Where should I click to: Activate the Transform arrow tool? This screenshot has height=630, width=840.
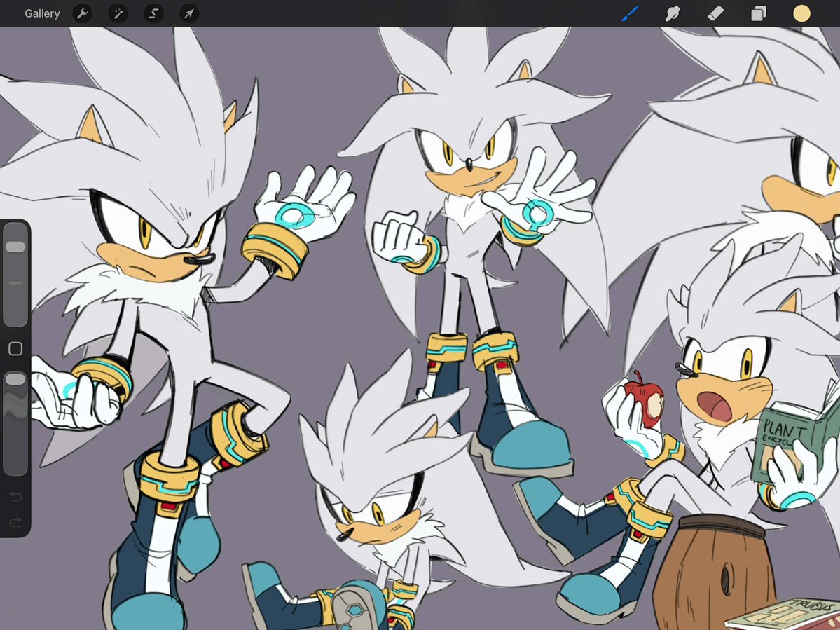(188, 13)
